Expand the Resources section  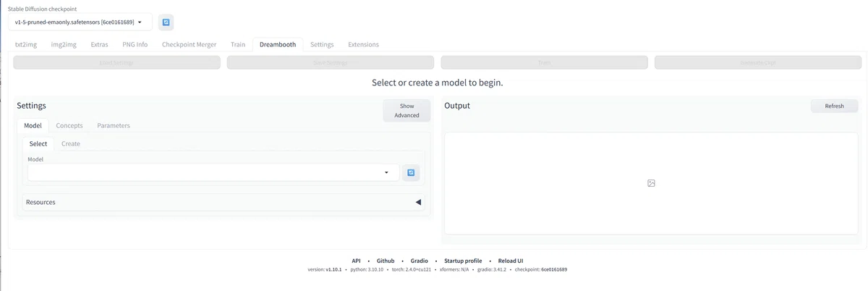[224, 202]
